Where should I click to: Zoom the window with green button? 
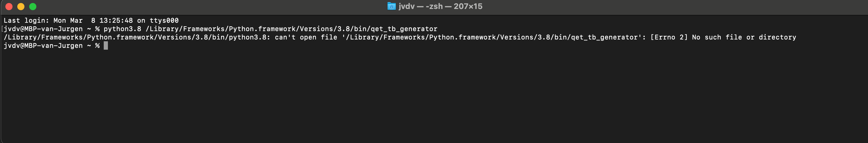pos(33,6)
